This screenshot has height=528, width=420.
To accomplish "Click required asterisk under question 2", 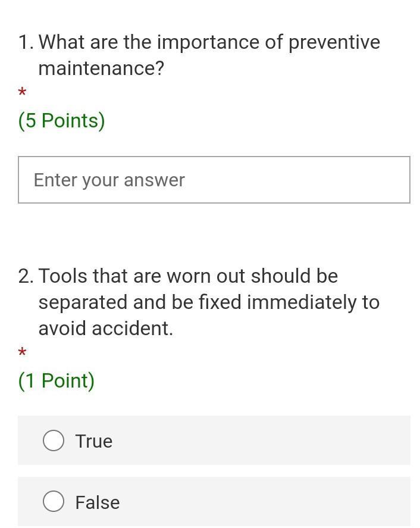I will click(x=22, y=352).
